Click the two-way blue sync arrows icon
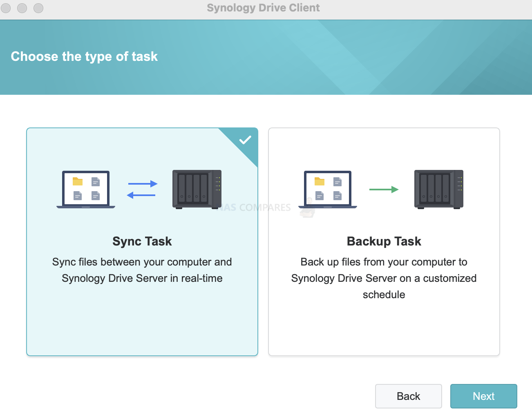Viewport: 532px width, 415px height. tap(142, 190)
